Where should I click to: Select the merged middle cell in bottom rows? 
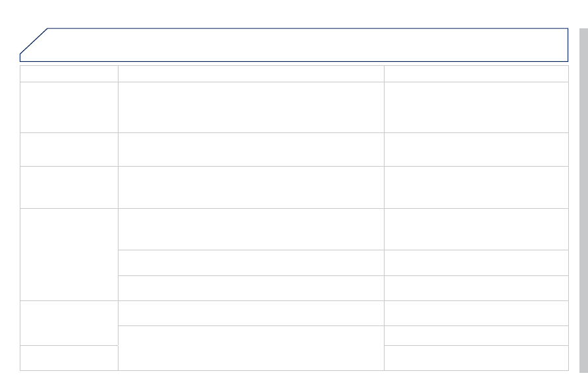[251, 348]
